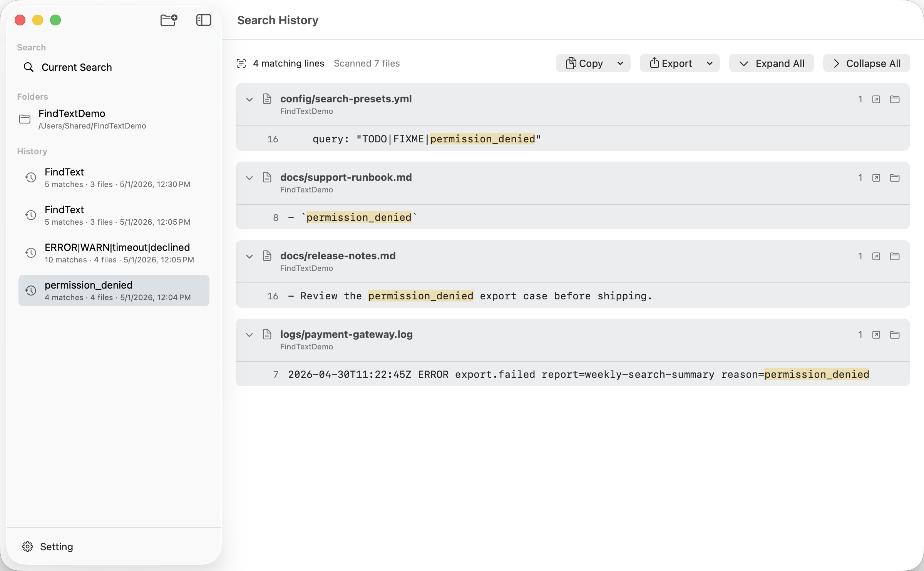Open the Export dropdown arrow

point(710,63)
